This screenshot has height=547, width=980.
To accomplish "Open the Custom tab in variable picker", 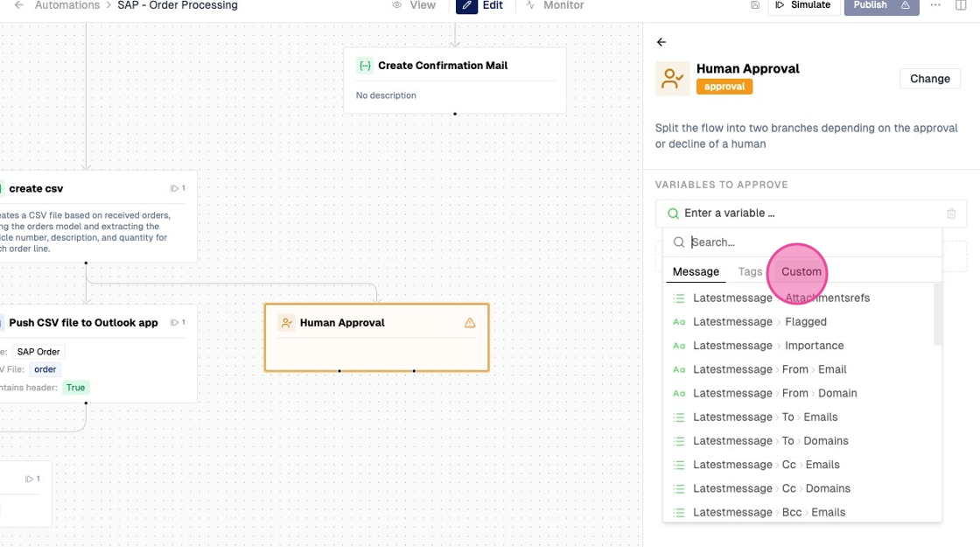I will [x=801, y=271].
